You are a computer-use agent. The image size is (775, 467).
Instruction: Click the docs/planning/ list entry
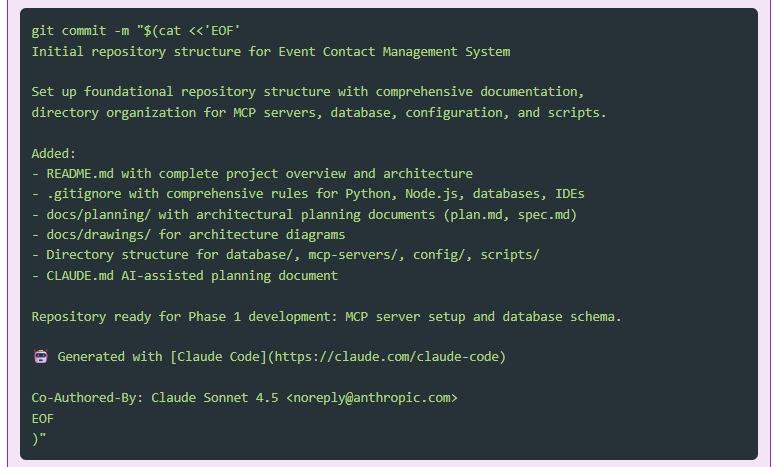coord(304,214)
